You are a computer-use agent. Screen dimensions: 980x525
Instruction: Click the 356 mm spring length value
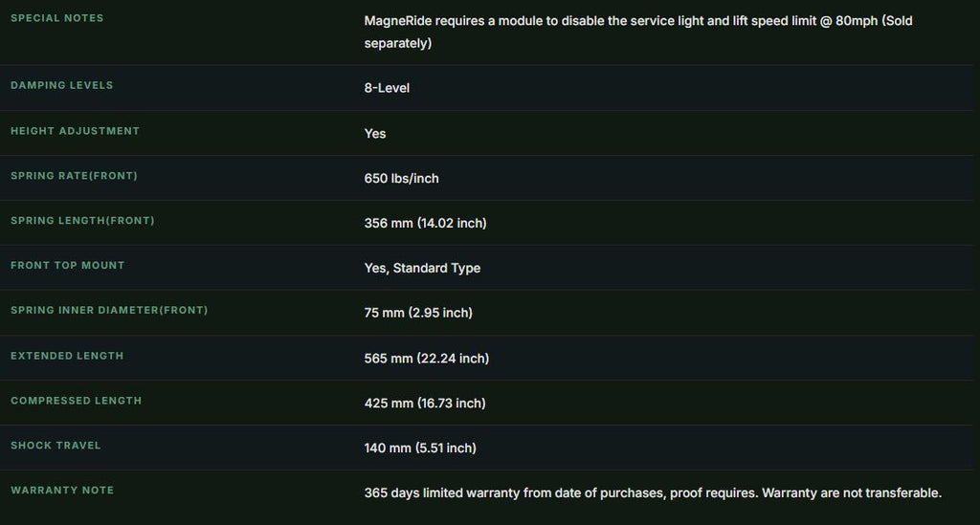(x=425, y=224)
